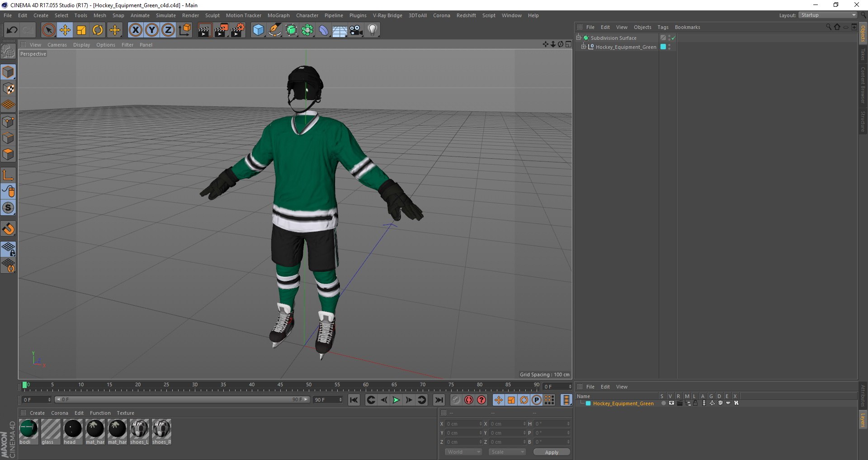Open the MoGraph menu

coord(278,15)
